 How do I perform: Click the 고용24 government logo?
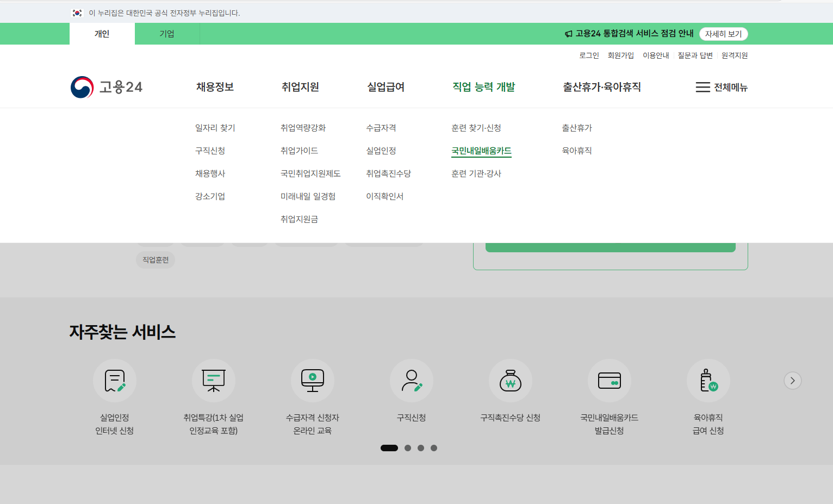point(107,86)
